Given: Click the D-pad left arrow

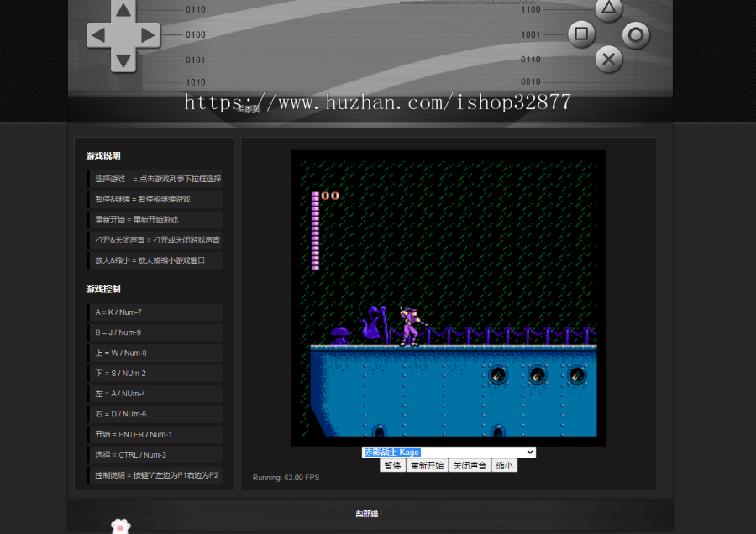Looking at the screenshot, I should [x=98, y=34].
